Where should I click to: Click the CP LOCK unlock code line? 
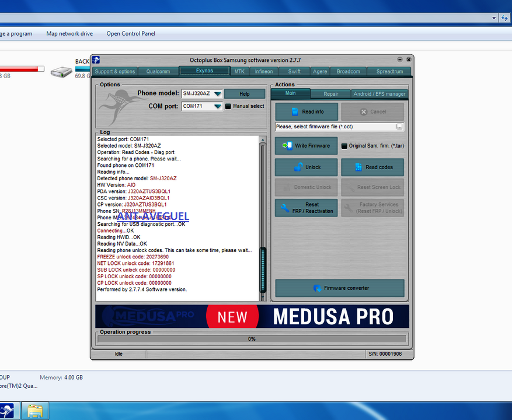click(134, 283)
